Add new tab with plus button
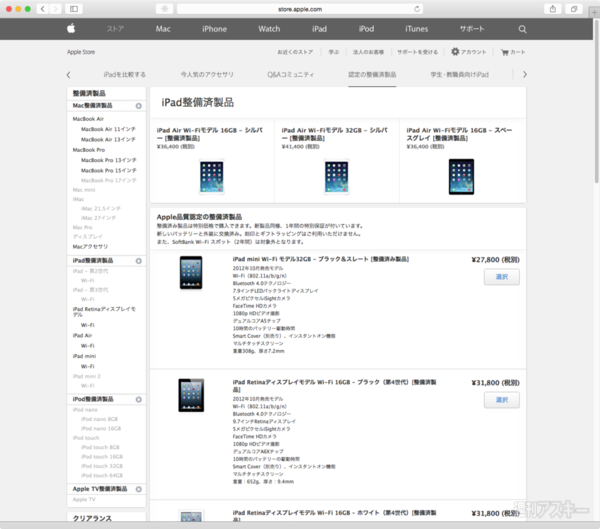This screenshot has height=529, width=600. tap(594, 13)
